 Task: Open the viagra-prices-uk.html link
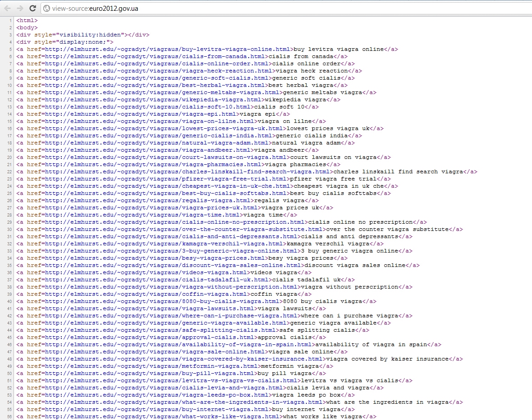(151, 208)
